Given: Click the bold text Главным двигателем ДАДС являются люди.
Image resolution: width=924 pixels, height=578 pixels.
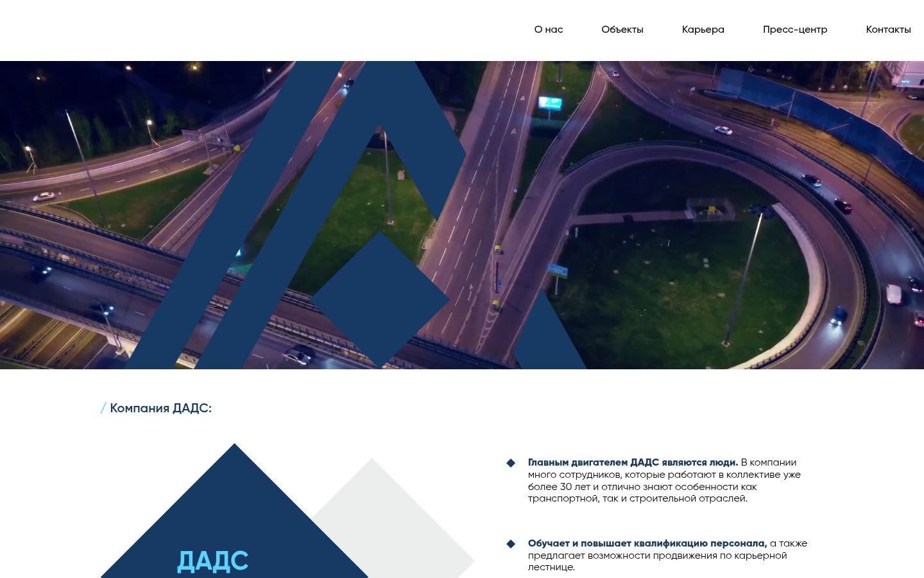Looking at the screenshot, I should 633,462.
